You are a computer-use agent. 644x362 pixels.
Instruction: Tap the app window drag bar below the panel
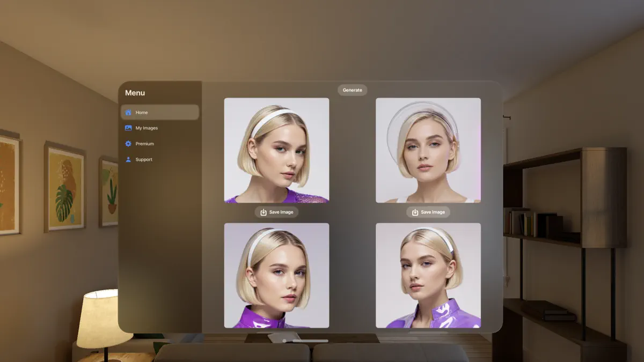pyautogui.click(x=310, y=339)
